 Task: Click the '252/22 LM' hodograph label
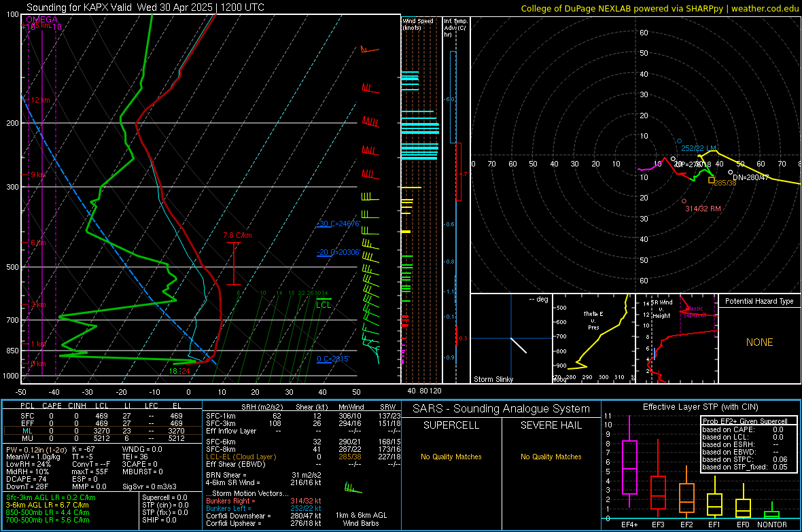click(698, 148)
